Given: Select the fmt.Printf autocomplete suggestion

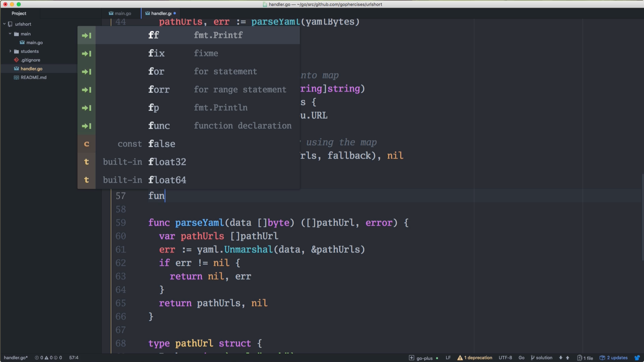Looking at the screenshot, I should (x=218, y=35).
